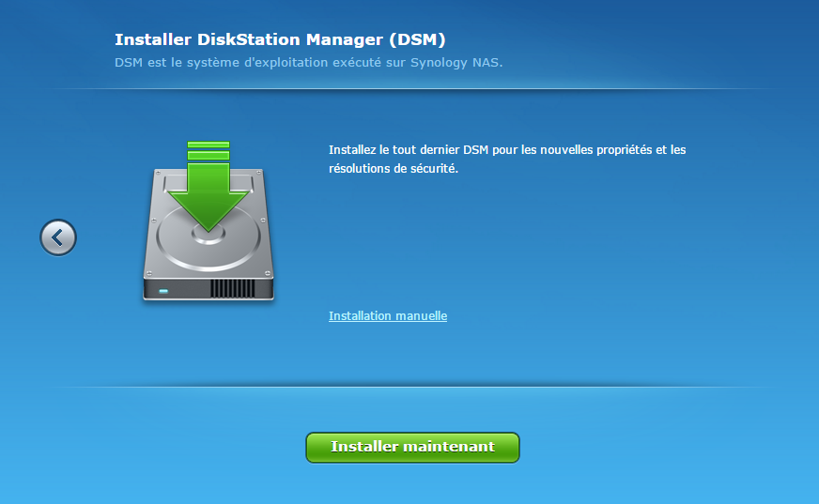Image resolution: width=819 pixels, height=504 pixels.
Task: Click the round back arrow button
Action: tap(58, 237)
